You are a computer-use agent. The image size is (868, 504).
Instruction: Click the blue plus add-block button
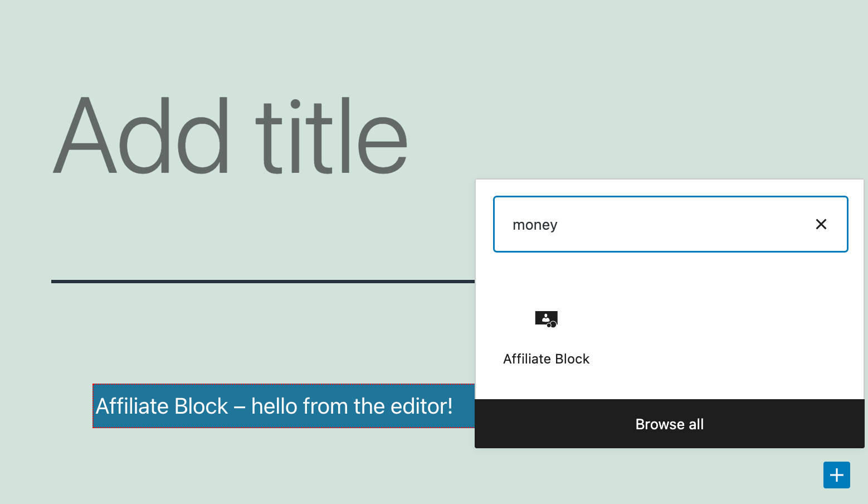click(836, 475)
